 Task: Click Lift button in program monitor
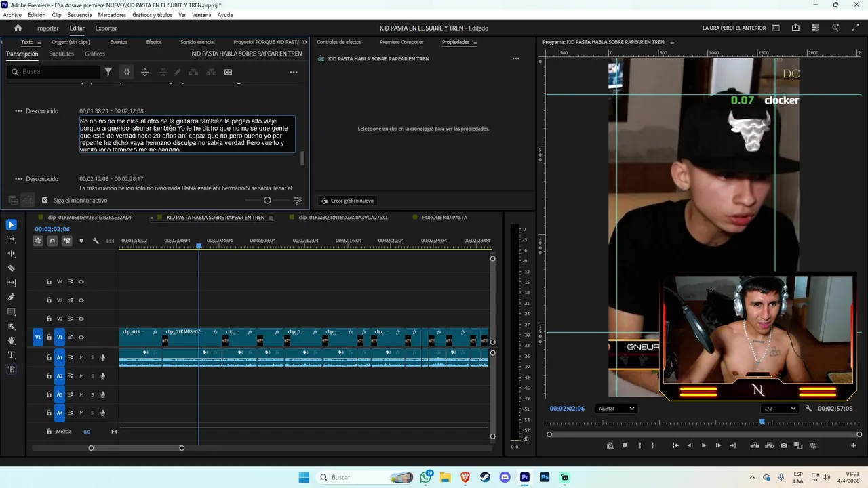click(754, 445)
